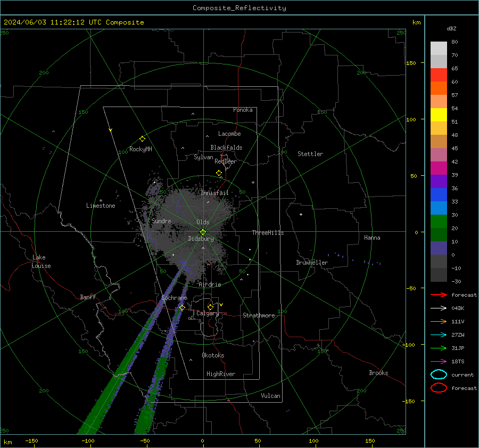This screenshot has height=448, width=479.
Task: Select the 80 dBZ light gray swatch
Action: click(x=439, y=48)
